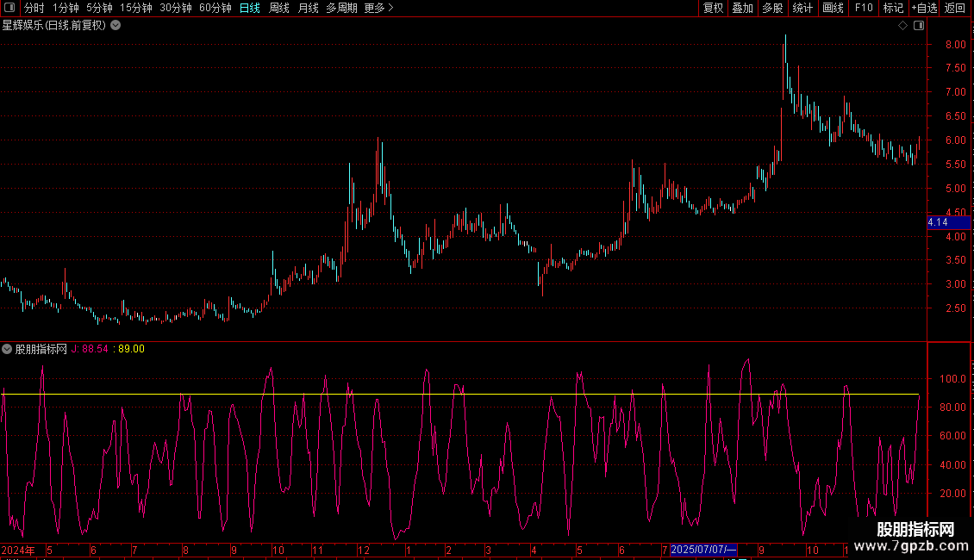Click the 股朋指标网 indicator name

tap(41, 349)
